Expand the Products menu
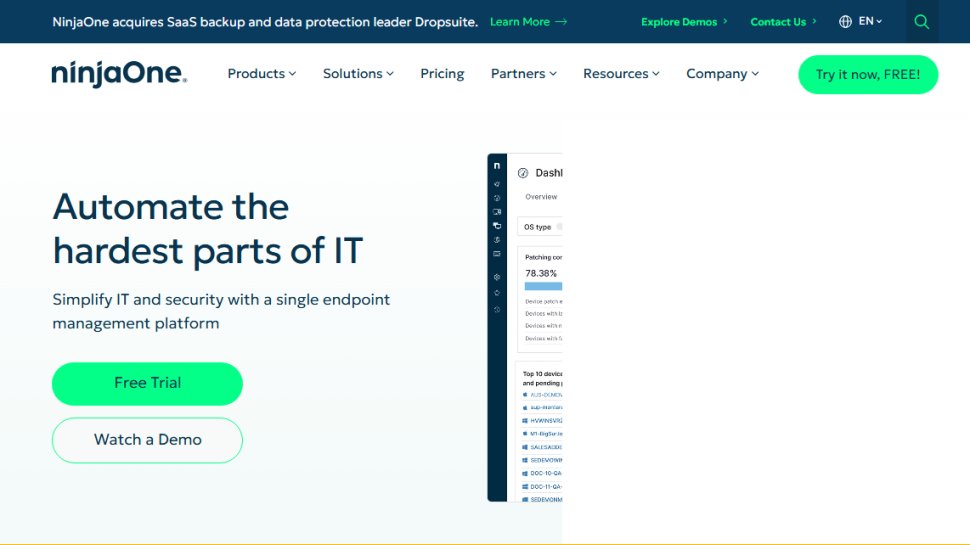Viewport: 970px width, 545px height. [262, 74]
